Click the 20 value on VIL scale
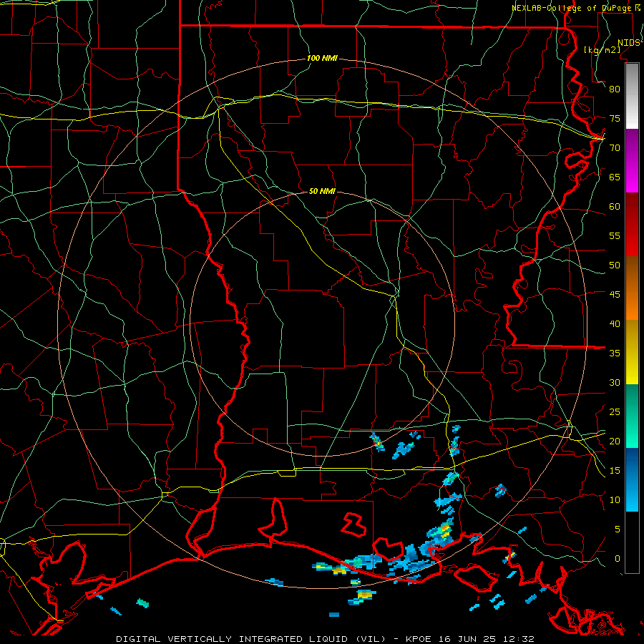The image size is (644, 644). (x=615, y=441)
